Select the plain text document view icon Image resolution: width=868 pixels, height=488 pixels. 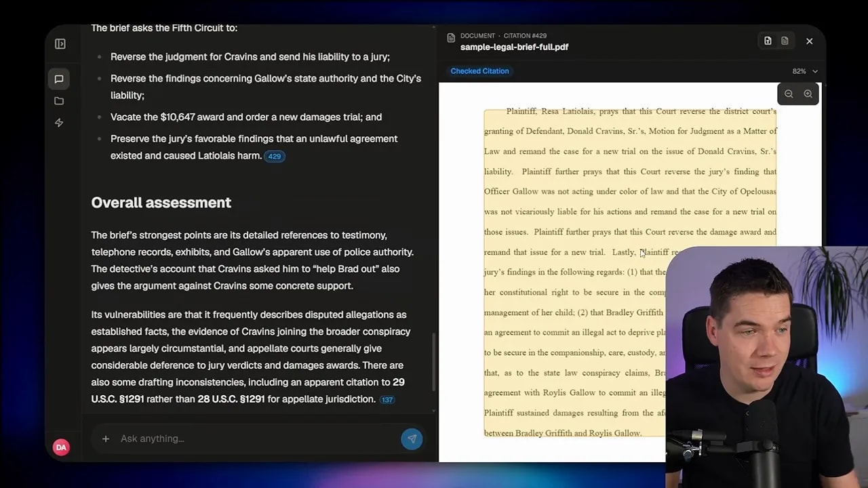pos(785,41)
